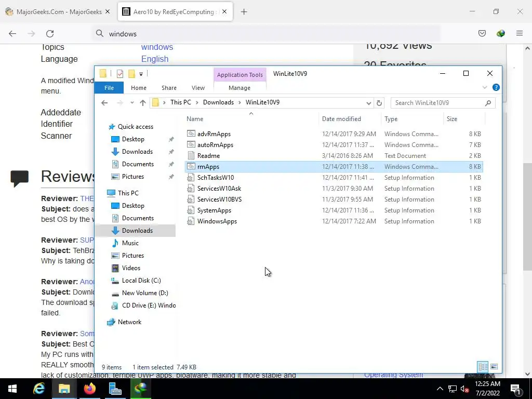This screenshot has height=399, width=532.
Task: Switch to the View ribbon tab
Action: 198,88
